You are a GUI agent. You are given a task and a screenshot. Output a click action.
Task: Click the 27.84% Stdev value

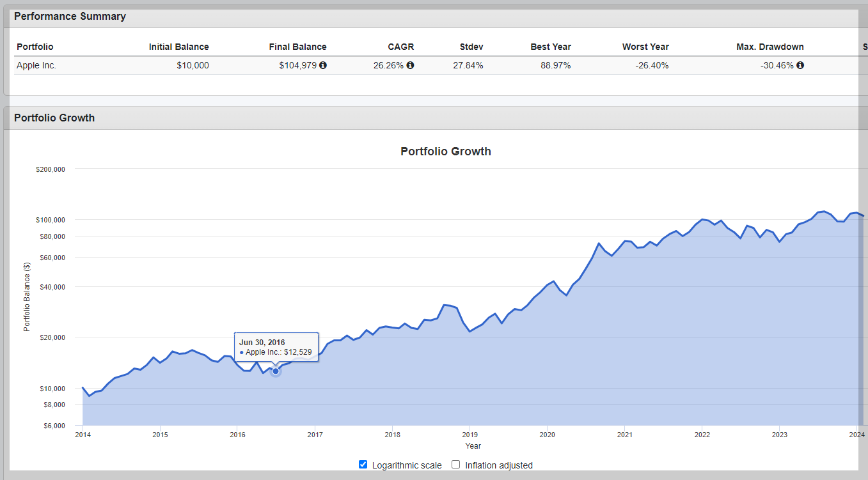pyautogui.click(x=467, y=65)
